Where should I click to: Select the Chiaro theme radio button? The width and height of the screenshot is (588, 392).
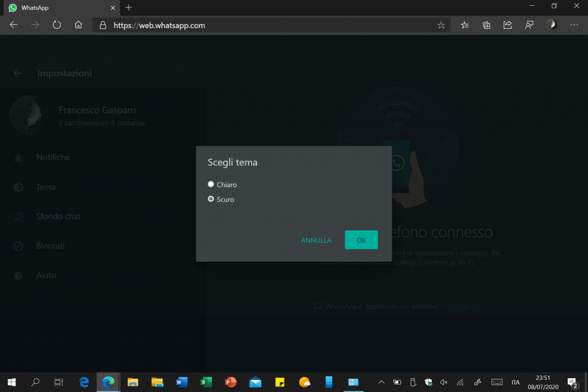point(211,184)
